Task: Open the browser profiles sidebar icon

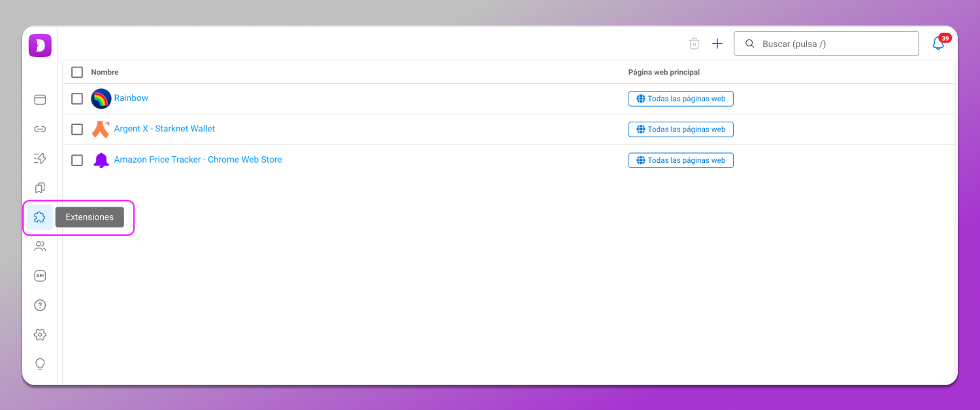Action: pos(40,99)
